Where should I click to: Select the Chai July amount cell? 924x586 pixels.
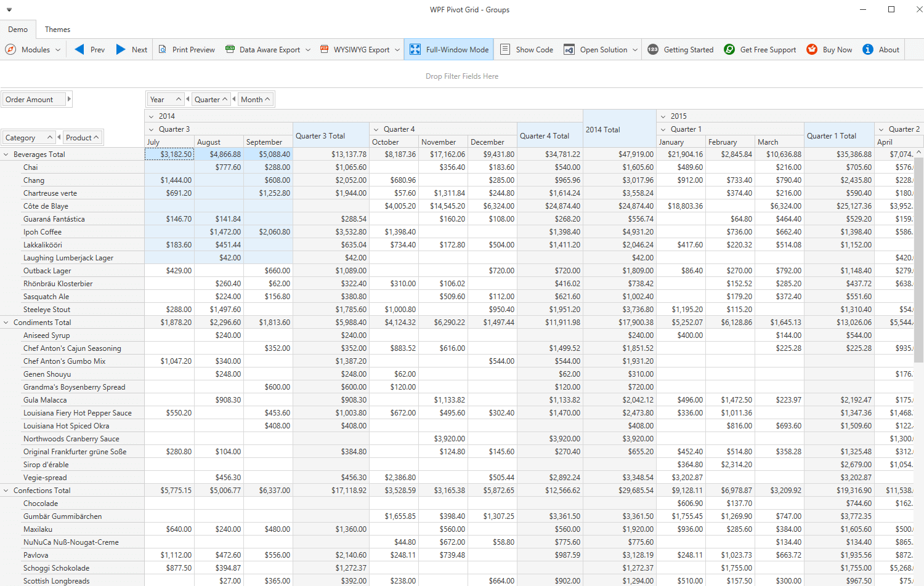pos(169,167)
